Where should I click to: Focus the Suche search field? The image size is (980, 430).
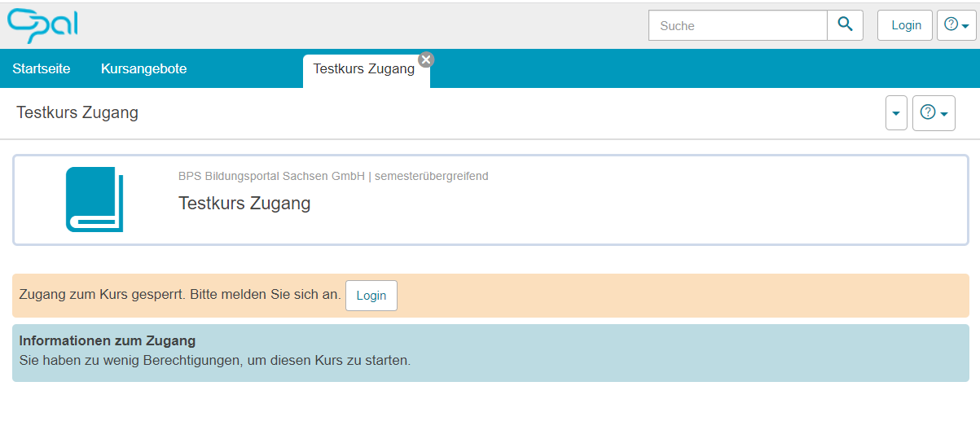click(x=738, y=25)
